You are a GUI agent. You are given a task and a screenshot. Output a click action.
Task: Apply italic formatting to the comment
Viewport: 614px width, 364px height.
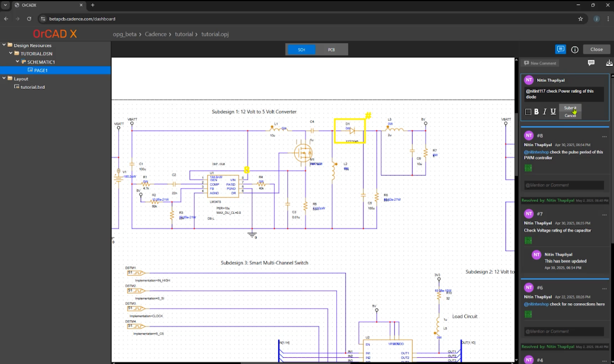544,112
